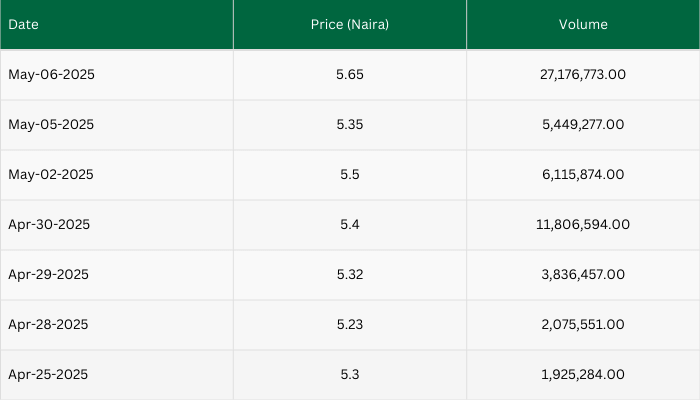This screenshot has height=400, width=700.
Task: Select the 5,449,277.00 volume cell
Action: 583,125
